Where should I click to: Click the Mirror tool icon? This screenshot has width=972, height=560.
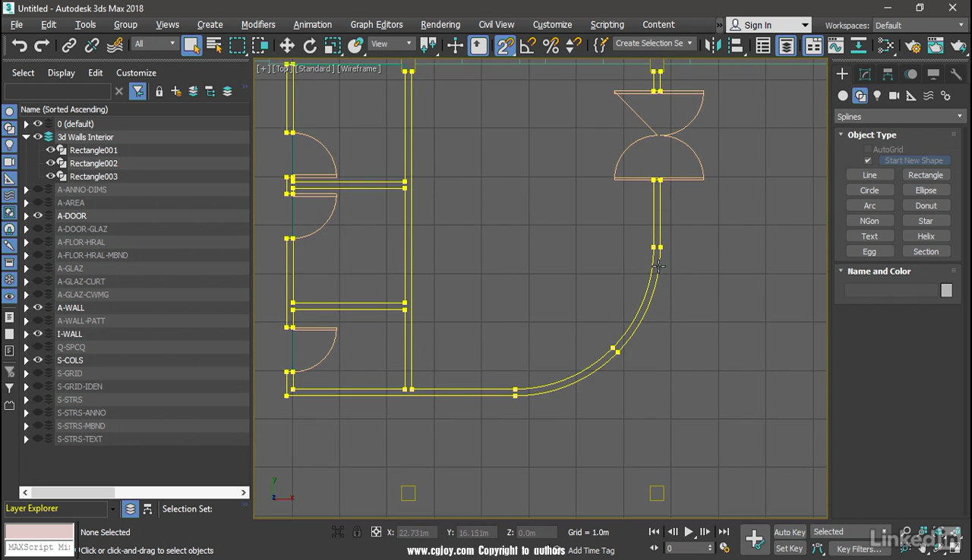[712, 46]
